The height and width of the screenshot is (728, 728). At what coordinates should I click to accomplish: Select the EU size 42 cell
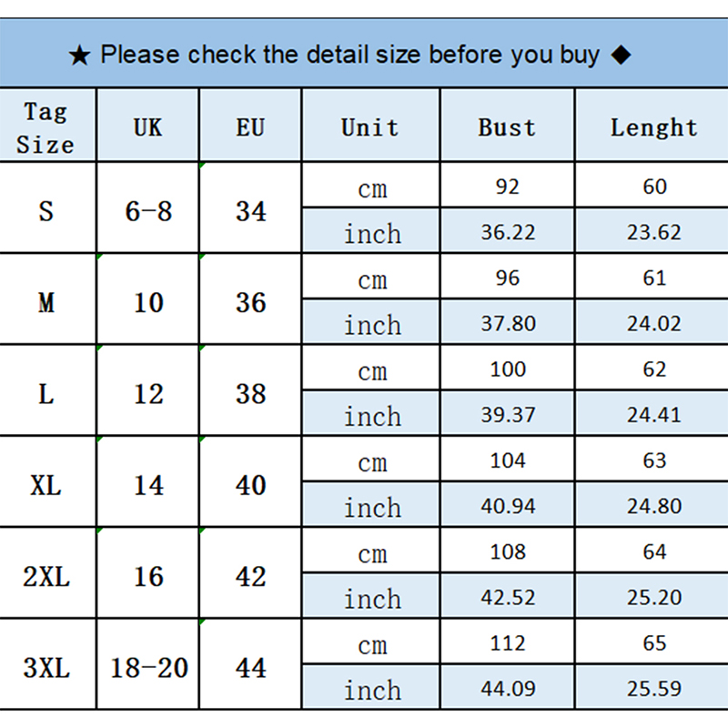(x=250, y=576)
